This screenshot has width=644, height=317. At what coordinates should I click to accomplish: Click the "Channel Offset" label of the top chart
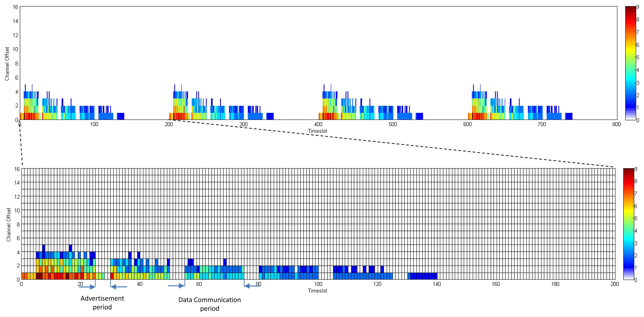(7, 64)
